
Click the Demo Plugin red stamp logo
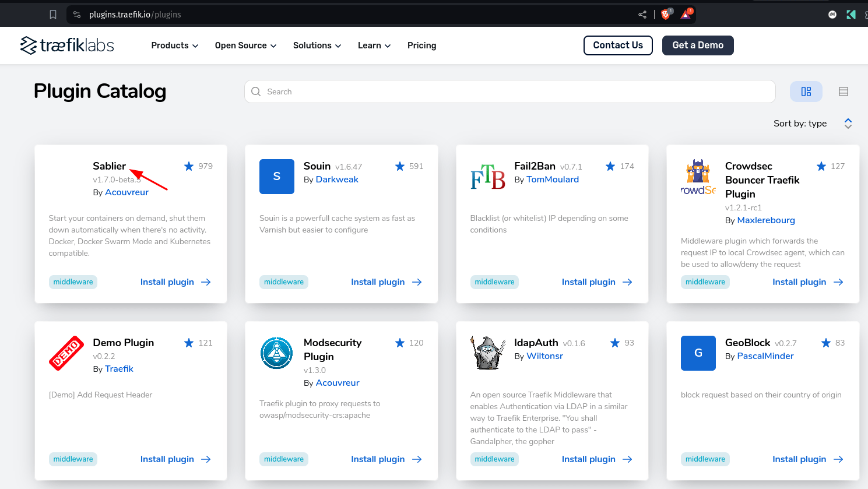click(x=66, y=353)
